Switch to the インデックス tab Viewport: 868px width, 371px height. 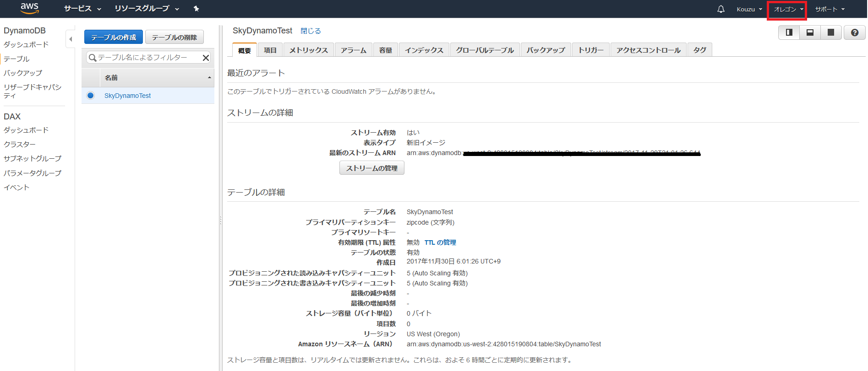coord(424,50)
